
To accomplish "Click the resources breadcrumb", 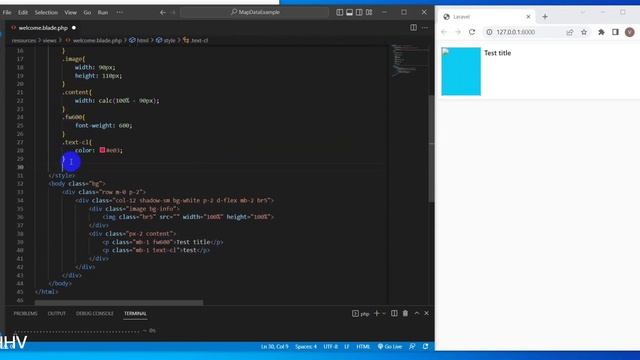I will (x=24, y=40).
